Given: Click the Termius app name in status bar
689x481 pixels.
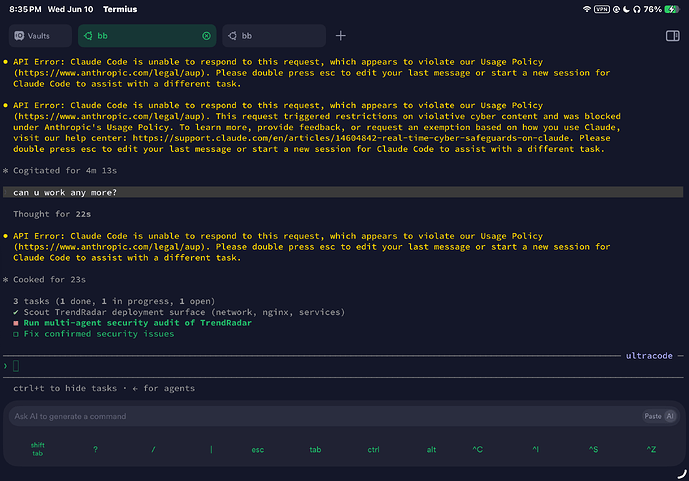Looking at the screenshot, I should (x=120, y=9).
